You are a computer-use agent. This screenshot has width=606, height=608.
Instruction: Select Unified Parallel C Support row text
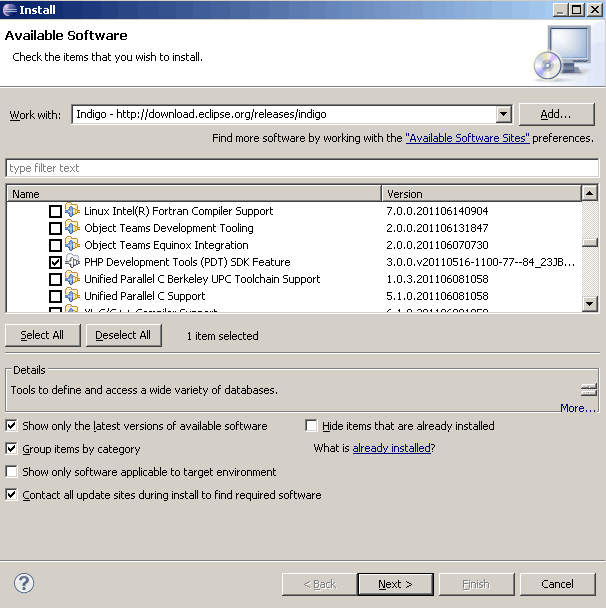coord(144,296)
